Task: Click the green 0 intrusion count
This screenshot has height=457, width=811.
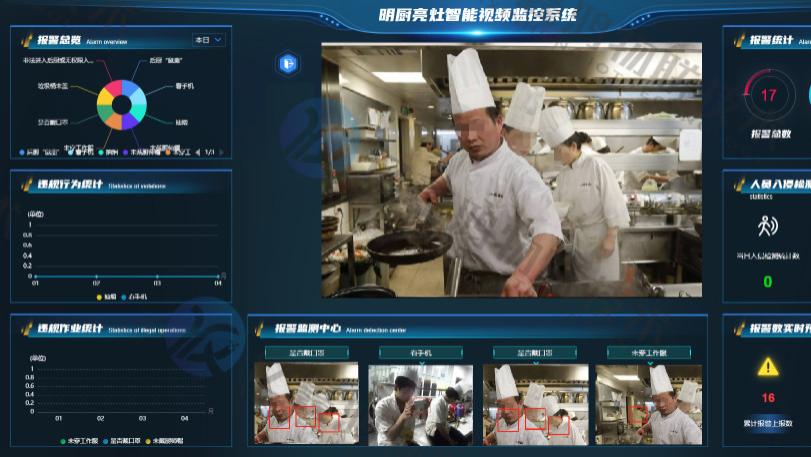Action: pos(768,282)
